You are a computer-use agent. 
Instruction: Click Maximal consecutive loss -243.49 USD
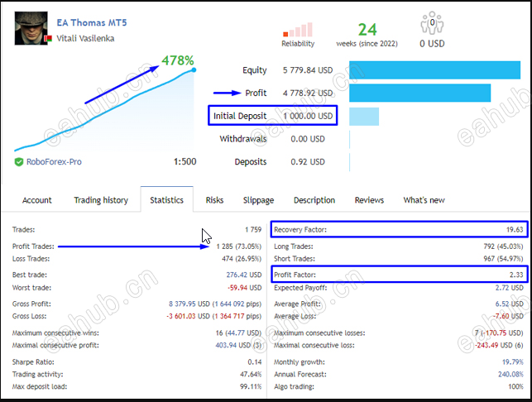[x=499, y=346]
